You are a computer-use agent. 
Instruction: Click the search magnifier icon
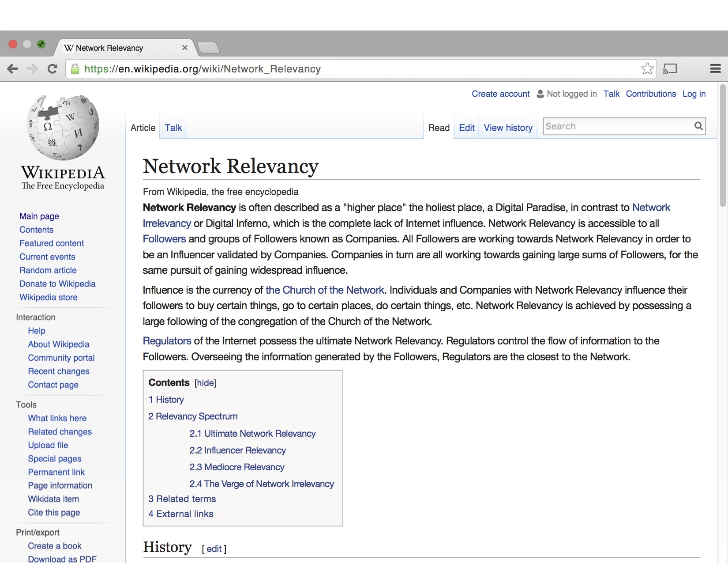[698, 126]
